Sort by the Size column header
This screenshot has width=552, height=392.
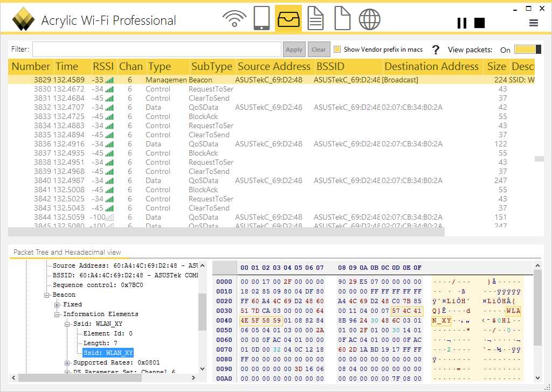click(x=496, y=66)
